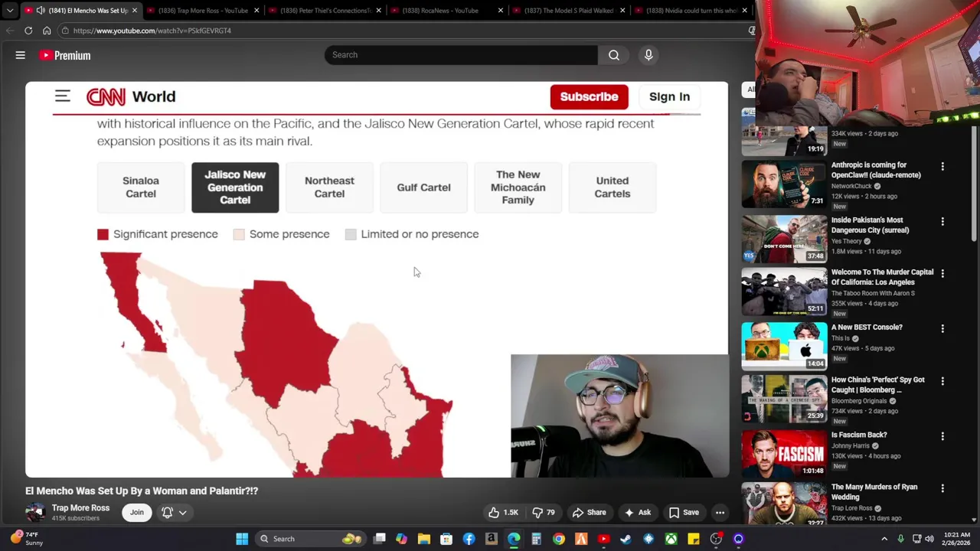Open options menu for Is Fascism Back?

tap(942, 436)
